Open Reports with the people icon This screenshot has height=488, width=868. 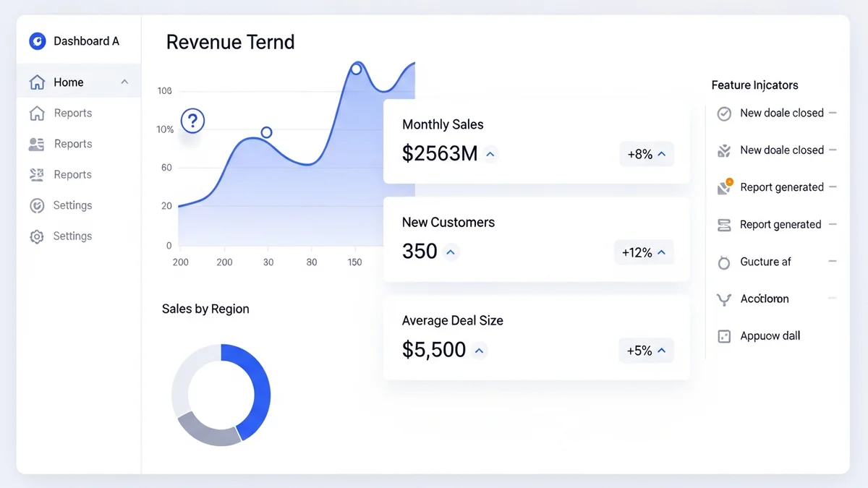pyautogui.click(x=36, y=144)
